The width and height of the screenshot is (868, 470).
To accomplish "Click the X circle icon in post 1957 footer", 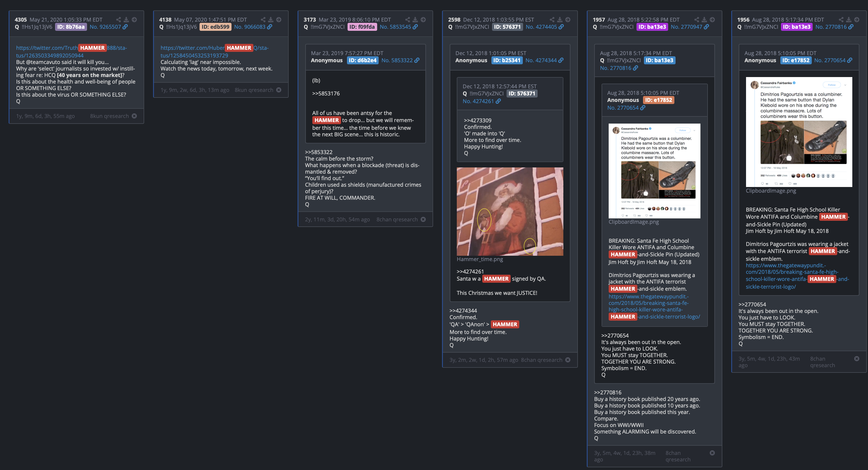I will coord(712,453).
